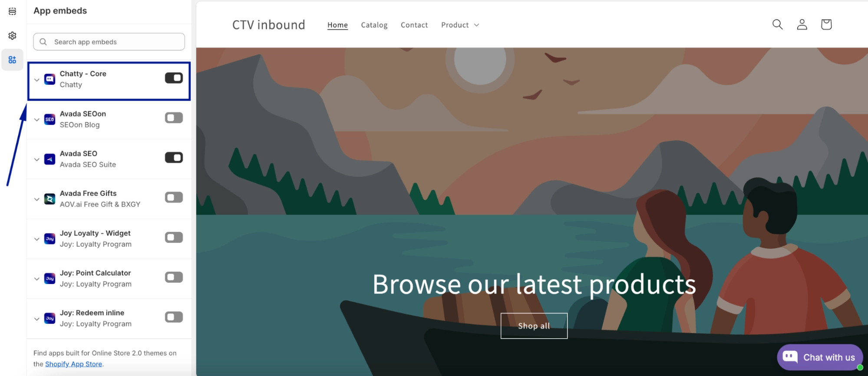Expand the Avada Free Gifts chevron

coord(37,199)
